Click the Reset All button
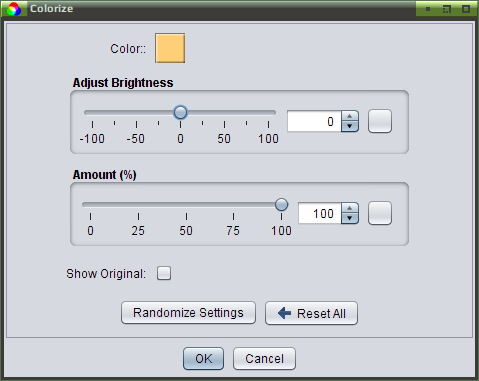 click(311, 313)
